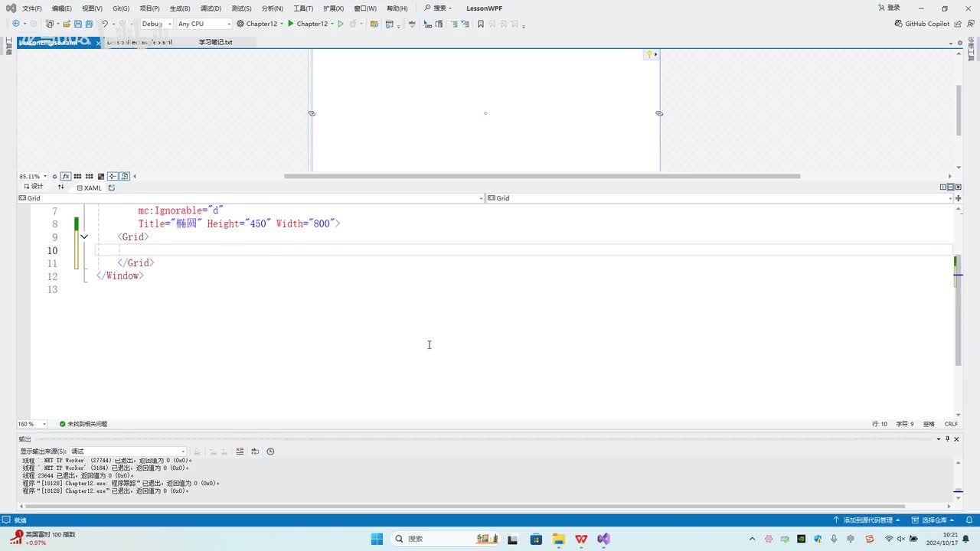
Task: Toggle the snap grid icon in designer bar
Action: coord(78,176)
